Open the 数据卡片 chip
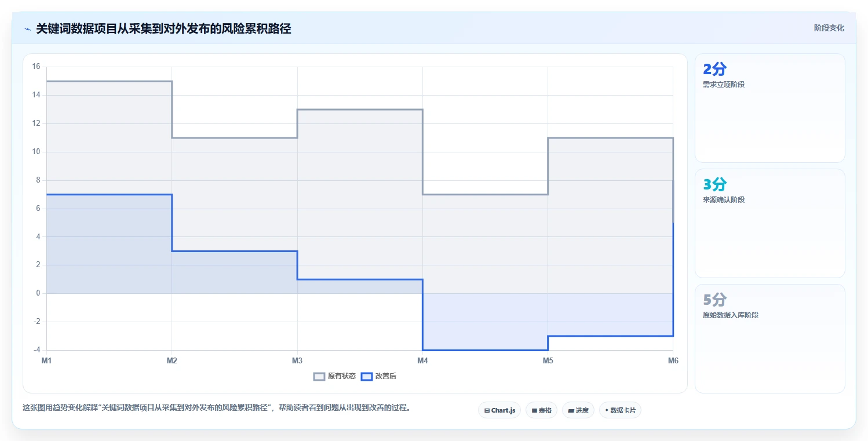868x441 pixels. click(x=620, y=410)
